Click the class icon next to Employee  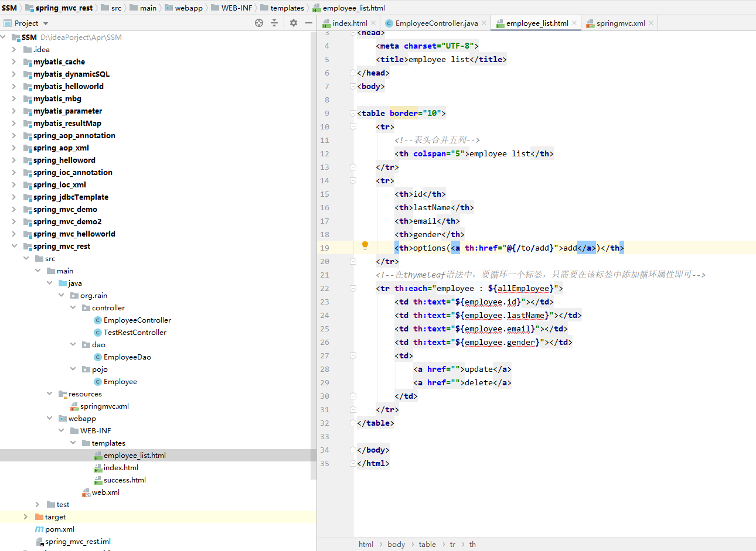coord(97,381)
